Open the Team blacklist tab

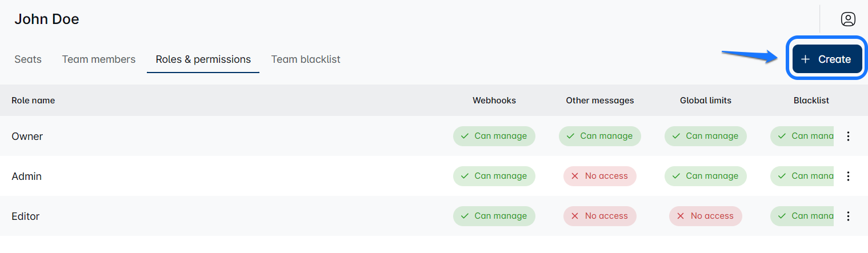(306, 59)
